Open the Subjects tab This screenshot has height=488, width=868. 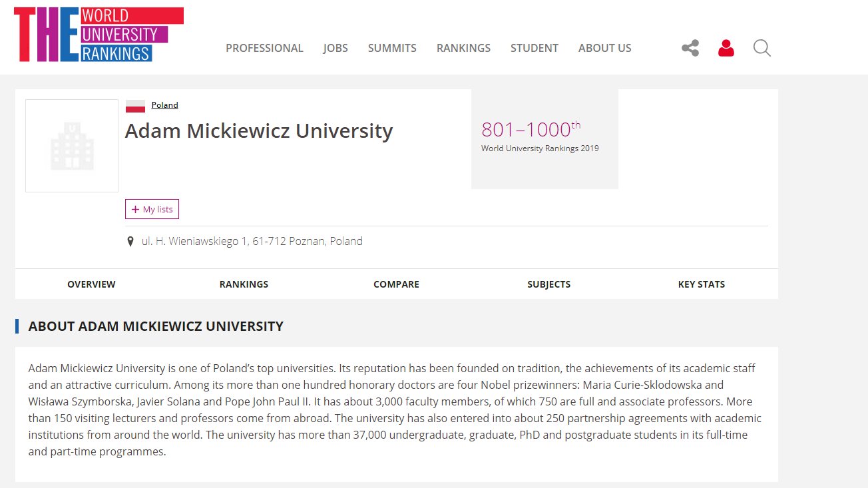(x=548, y=284)
